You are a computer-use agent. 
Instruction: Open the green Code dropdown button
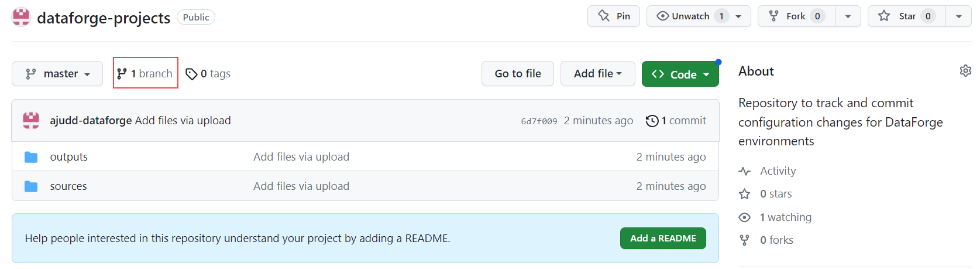point(680,74)
